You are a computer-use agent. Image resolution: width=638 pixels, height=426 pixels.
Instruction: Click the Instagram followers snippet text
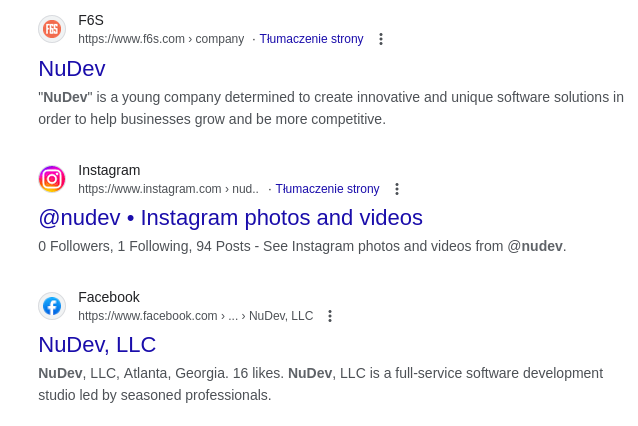click(x=302, y=246)
